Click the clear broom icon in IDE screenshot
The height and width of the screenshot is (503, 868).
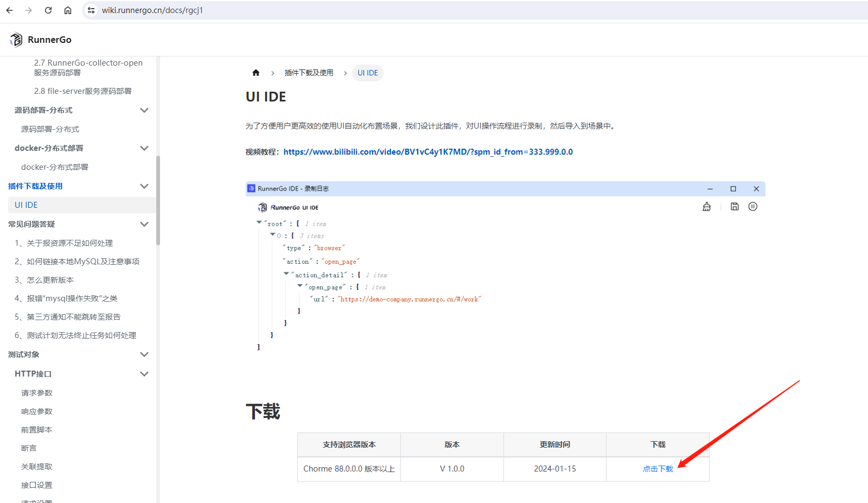(x=706, y=207)
